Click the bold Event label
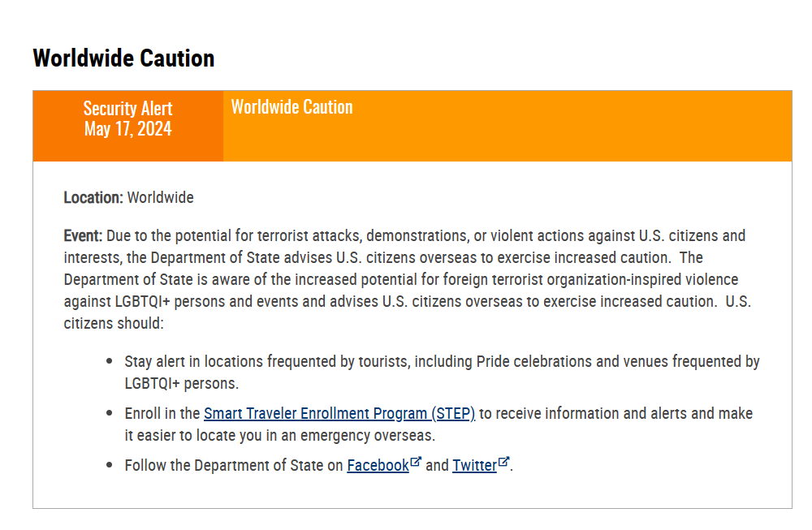 pyautogui.click(x=83, y=236)
